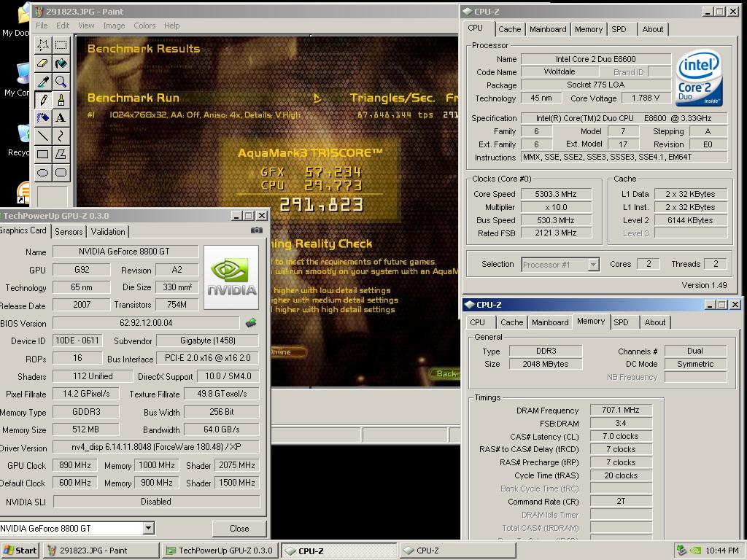Open CPU tab in bottom CPU-Z window
Screen dimensions: 747x560
pyautogui.click(x=477, y=322)
